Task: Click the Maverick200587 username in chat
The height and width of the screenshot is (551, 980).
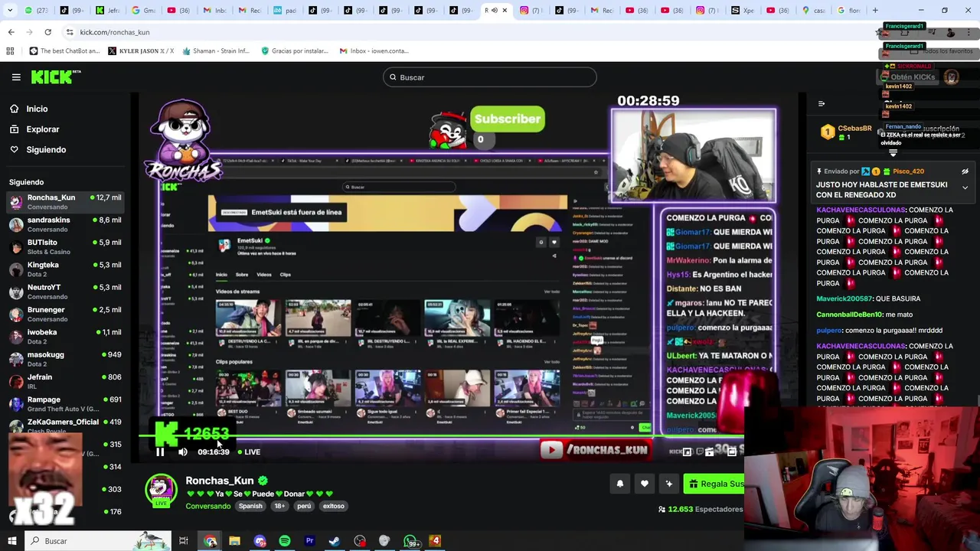Action: (844, 298)
